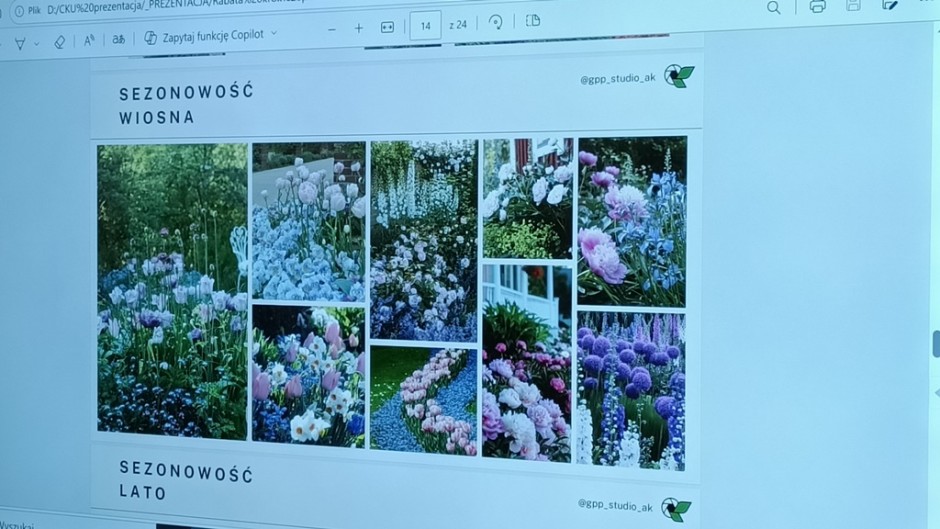
Task: Open Zapytaj funkcję Copilot
Action: pos(204,35)
